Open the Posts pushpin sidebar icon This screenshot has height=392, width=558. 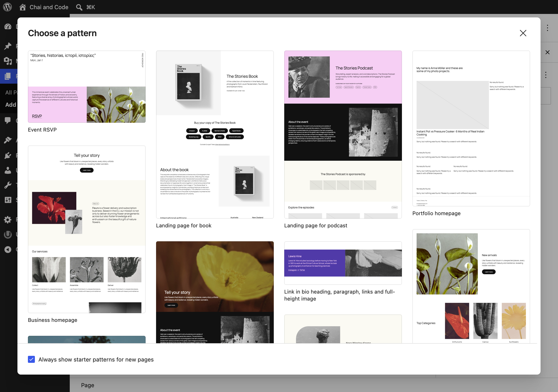tap(8, 46)
